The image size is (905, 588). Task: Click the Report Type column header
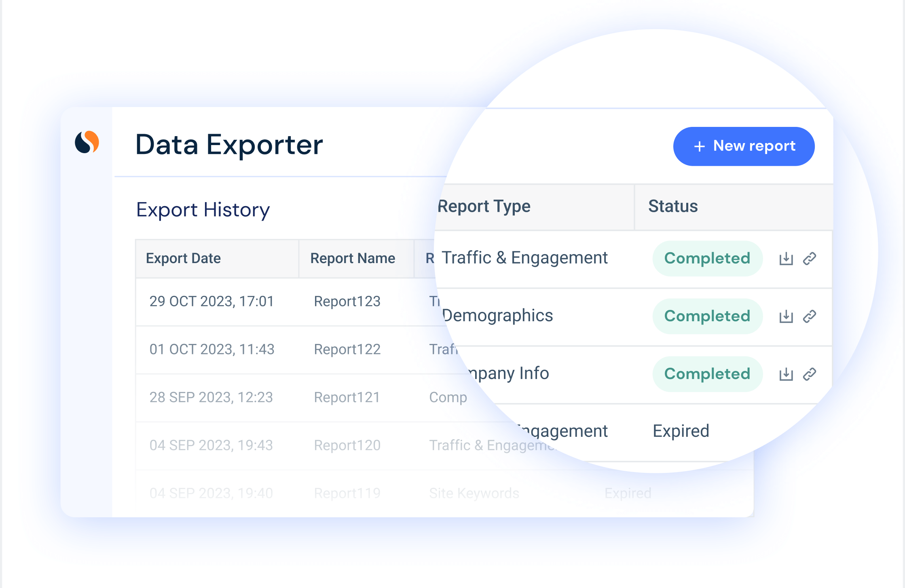[x=484, y=207]
